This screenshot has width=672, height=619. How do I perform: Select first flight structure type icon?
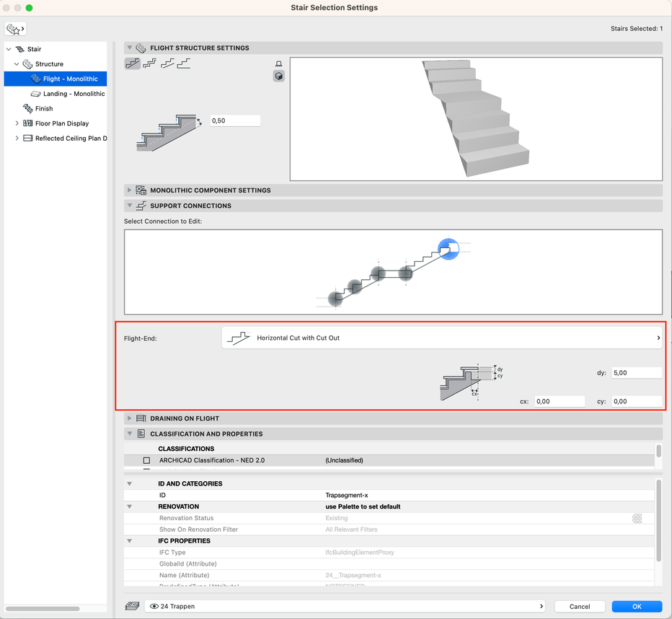tap(133, 63)
